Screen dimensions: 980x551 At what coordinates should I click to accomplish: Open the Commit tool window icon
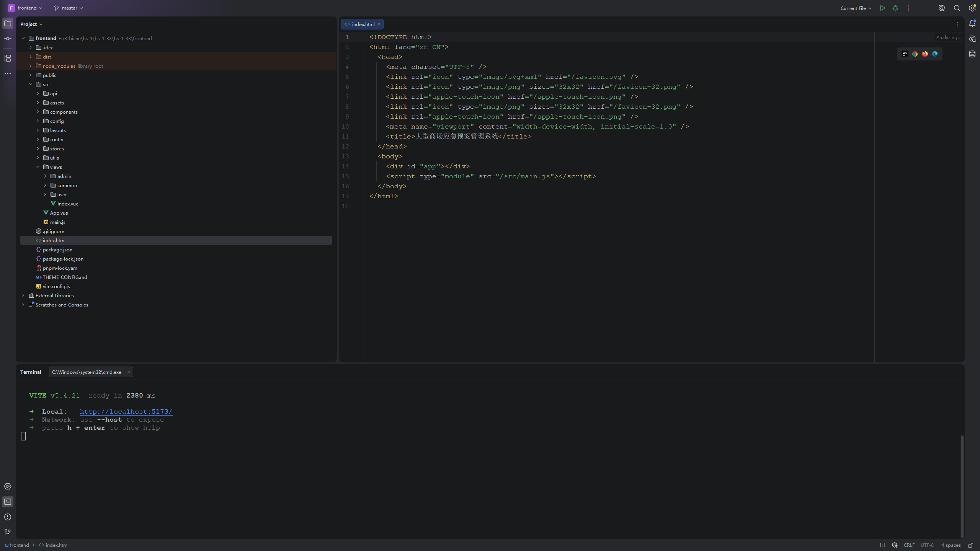[x=8, y=39]
